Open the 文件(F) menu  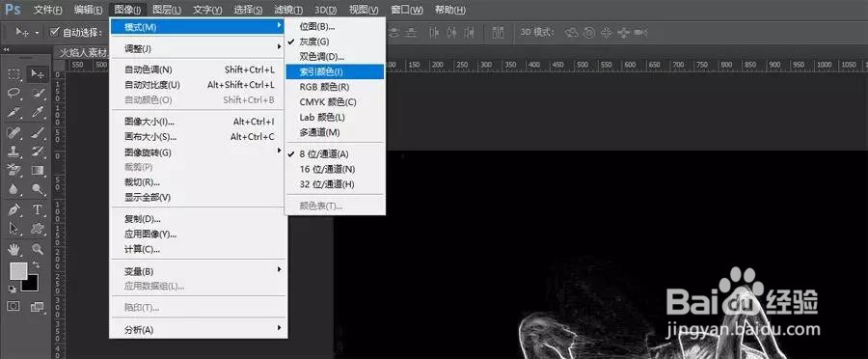tap(47, 10)
